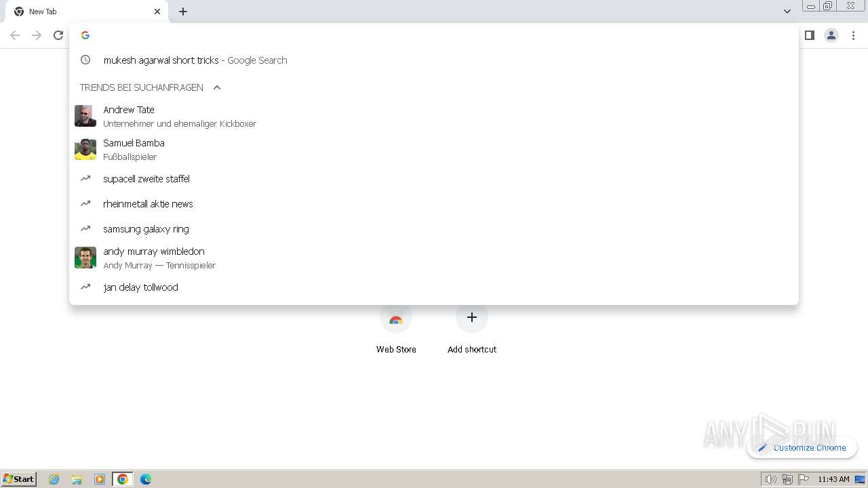Collapse the Trends bei Suchanfragen section
Viewport: 868px width, 488px height.
(217, 87)
